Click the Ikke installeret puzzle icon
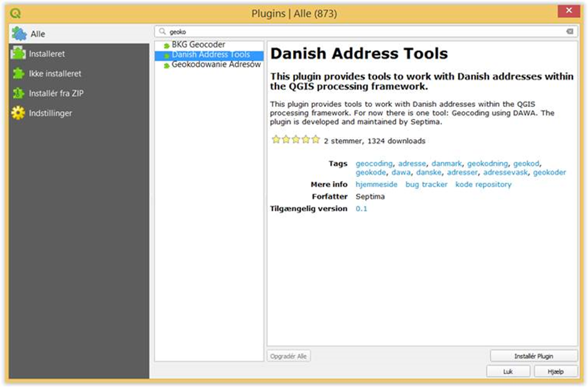Viewport: 588px width, 387px height. (19, 73)
